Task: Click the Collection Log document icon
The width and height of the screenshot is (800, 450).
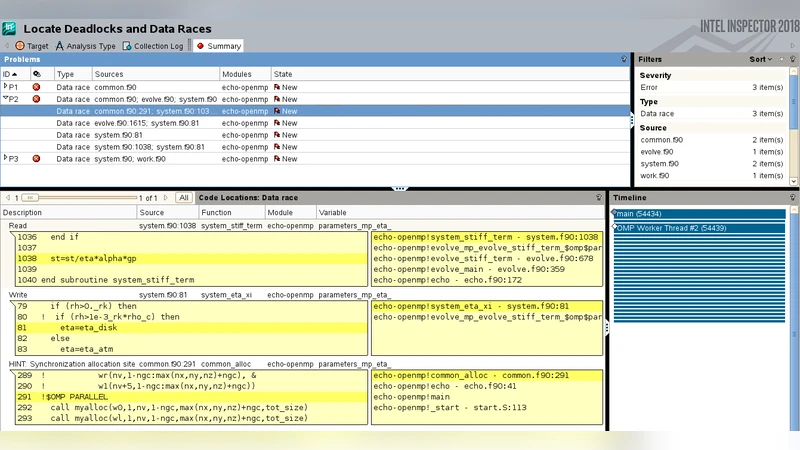Action: [x=127, y=45]
